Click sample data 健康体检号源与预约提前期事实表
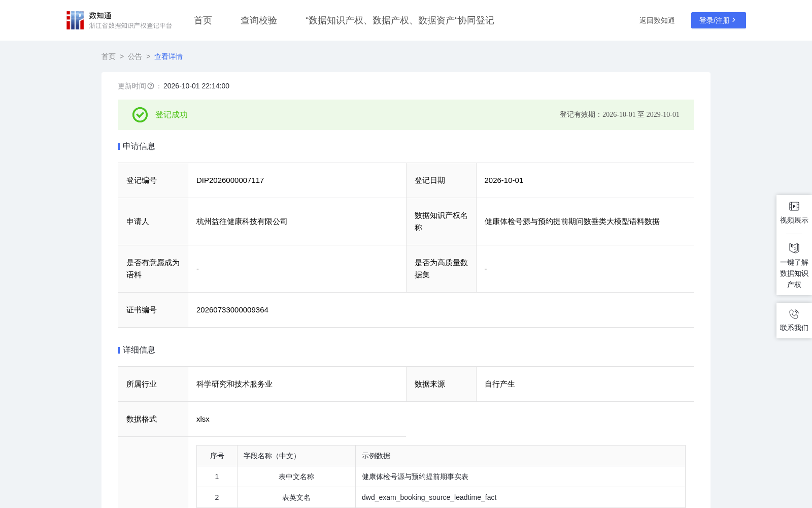Viewport: 812px width, 508px height. coord(415,477)
